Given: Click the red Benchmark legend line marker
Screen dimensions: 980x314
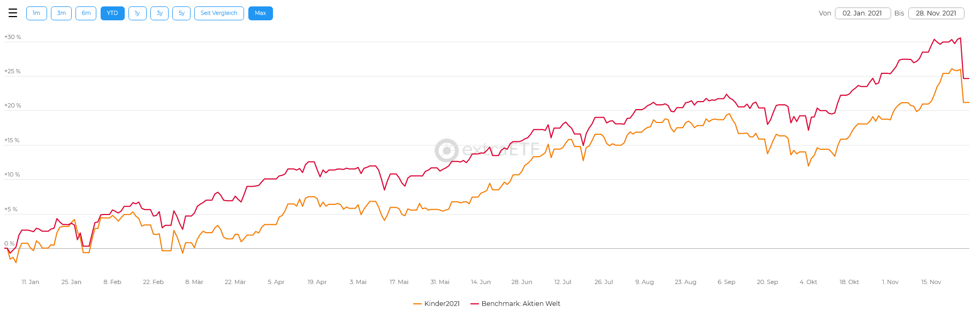Looking at the screenshot, I should point(475,304).
